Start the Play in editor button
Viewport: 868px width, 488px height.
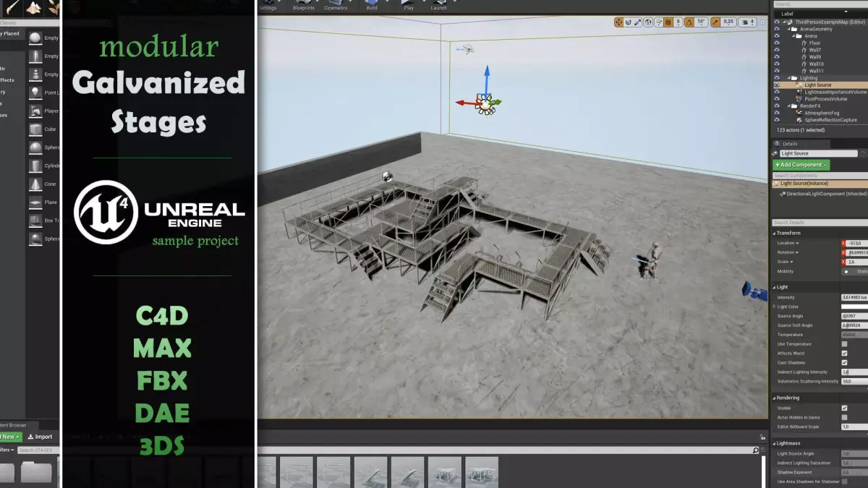409,6
